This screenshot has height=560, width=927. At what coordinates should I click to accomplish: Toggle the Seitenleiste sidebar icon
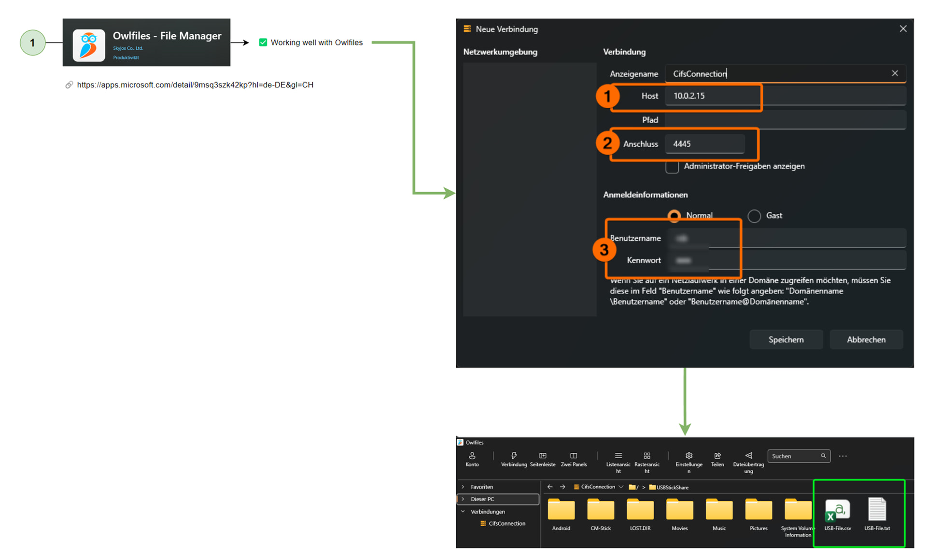543,456
